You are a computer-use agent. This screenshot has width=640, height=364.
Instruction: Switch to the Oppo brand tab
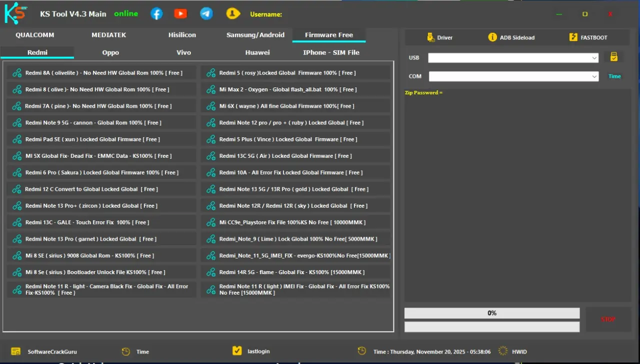[x=110, y=52]
